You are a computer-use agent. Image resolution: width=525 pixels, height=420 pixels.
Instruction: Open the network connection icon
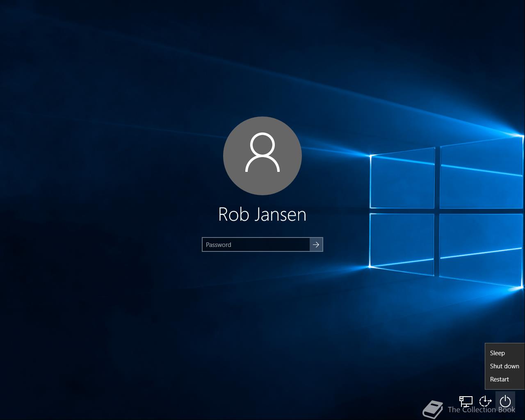click(466, 401)
